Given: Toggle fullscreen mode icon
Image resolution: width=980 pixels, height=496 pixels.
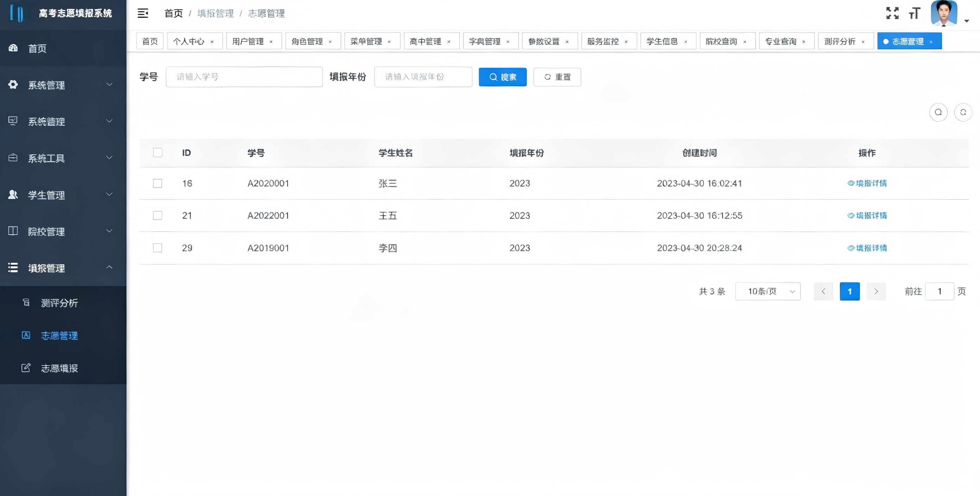Looking at the screenshot, I should (892, 13).
